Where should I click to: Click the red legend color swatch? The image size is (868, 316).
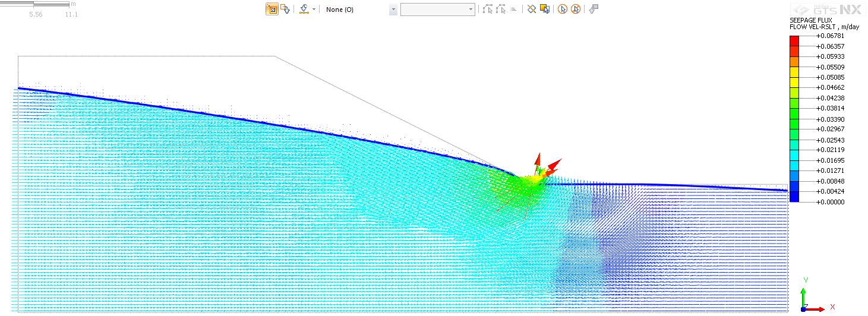pyautogui.click(x=794, y=41)
